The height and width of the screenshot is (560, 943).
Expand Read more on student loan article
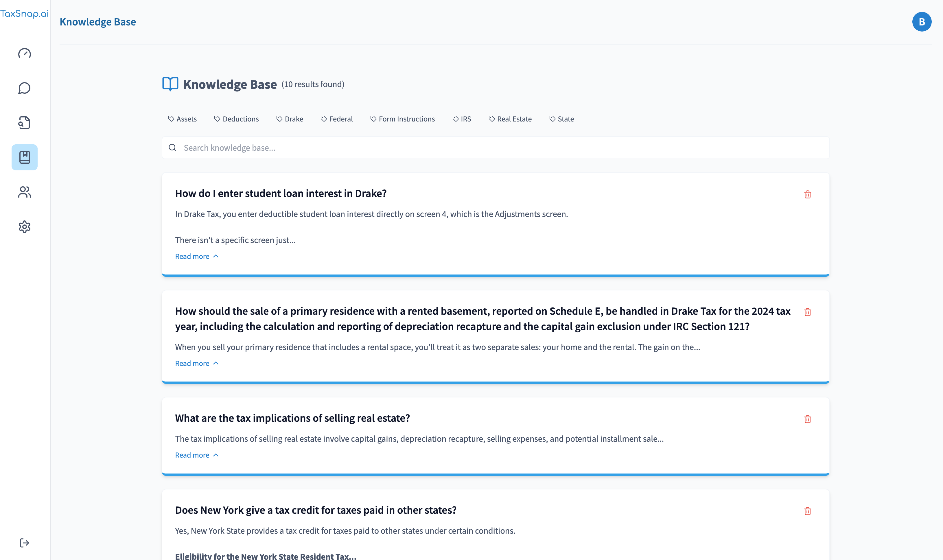(x=197, y=257)
